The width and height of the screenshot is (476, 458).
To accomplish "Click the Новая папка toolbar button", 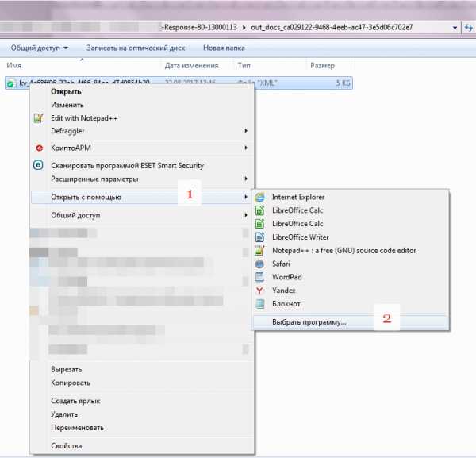I will click(224, 48).
